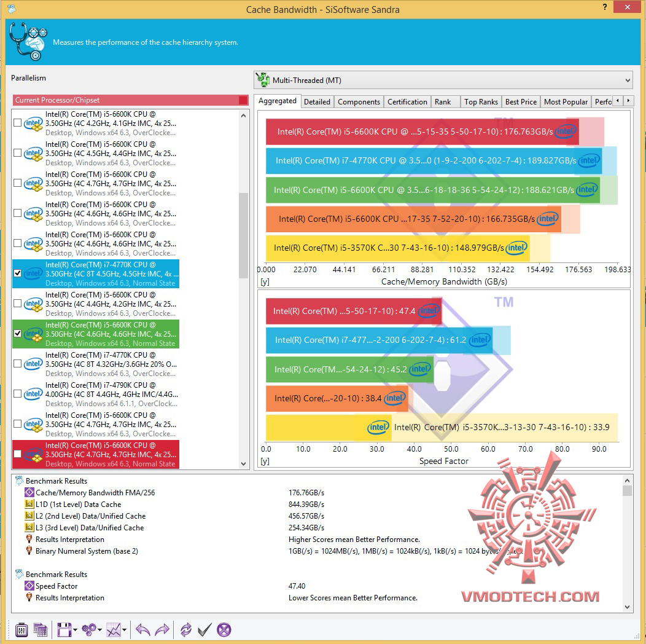Click the red i5-6600K 176.763GB/s bandwidth bar
Viewport: 646px width, 644px height.
tap(422, 132)
